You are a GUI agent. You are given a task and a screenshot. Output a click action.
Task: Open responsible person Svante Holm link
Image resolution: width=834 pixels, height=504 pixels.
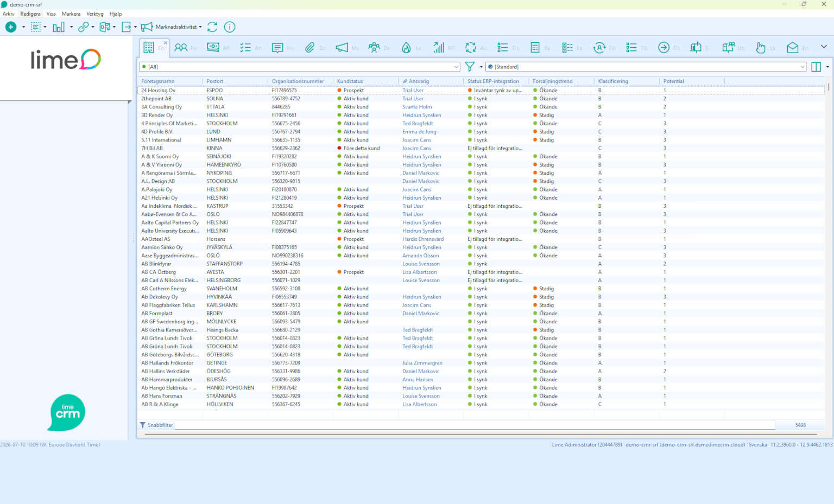417,107
